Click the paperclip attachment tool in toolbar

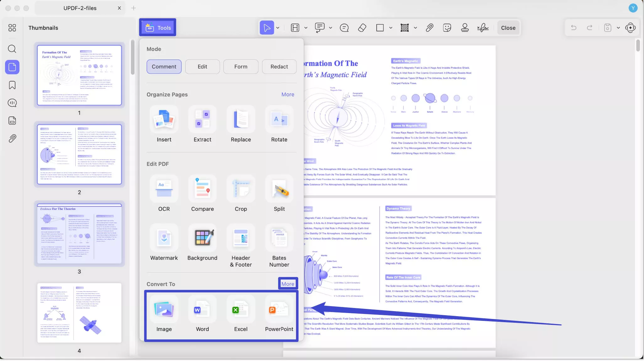(x=429, y=28)
